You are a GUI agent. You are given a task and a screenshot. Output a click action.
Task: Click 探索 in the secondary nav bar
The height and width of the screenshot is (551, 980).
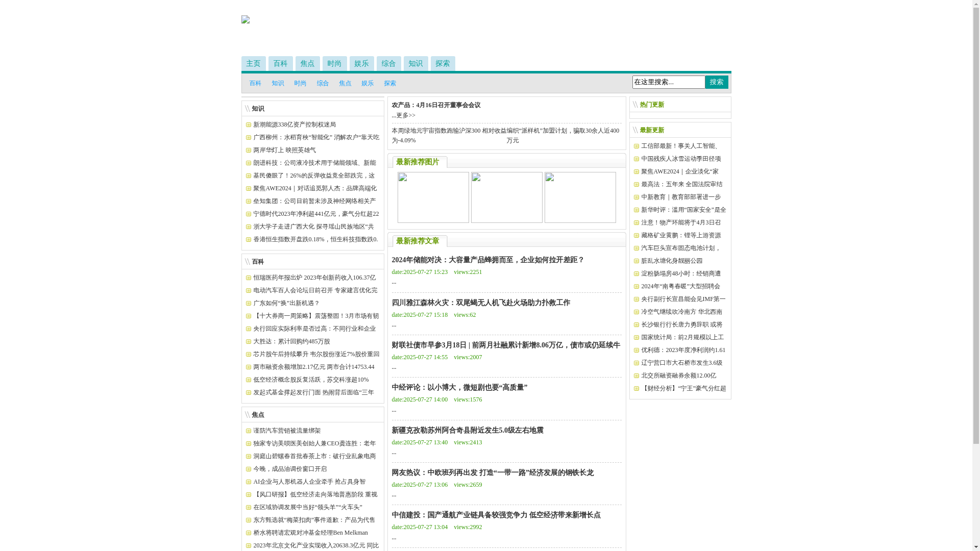[390, 83]
